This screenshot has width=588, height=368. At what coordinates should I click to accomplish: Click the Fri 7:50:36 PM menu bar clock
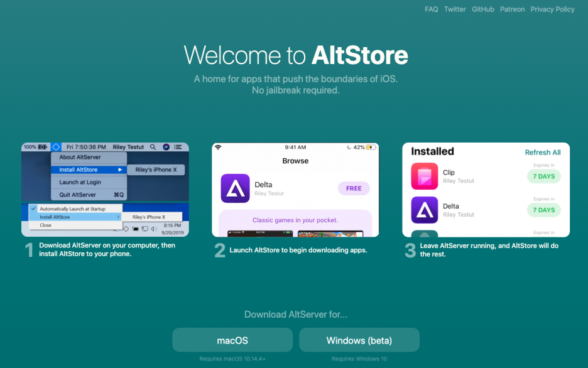(x=86, y=147)
